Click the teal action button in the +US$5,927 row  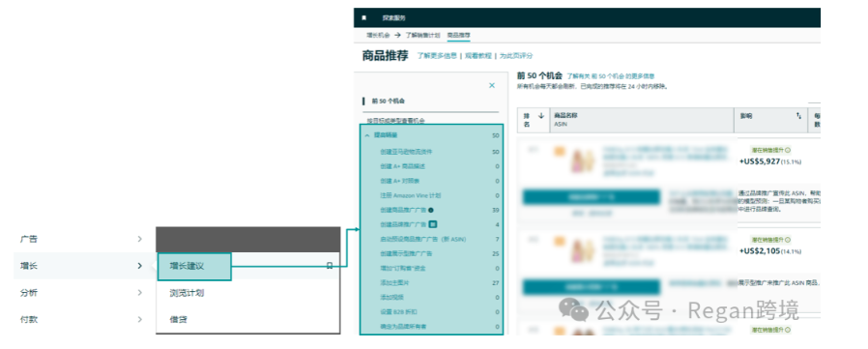pyautogui.click(x=592, y=197)
